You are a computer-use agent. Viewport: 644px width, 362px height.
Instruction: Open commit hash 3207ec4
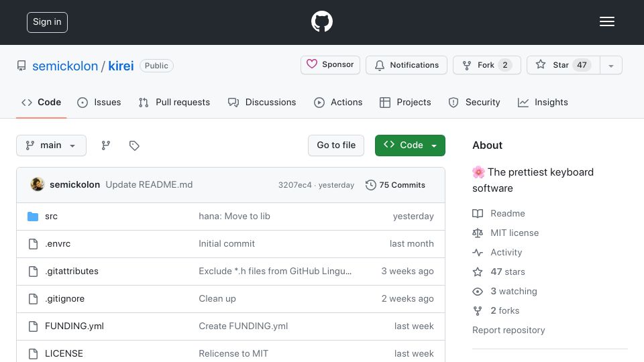(295, 185)
